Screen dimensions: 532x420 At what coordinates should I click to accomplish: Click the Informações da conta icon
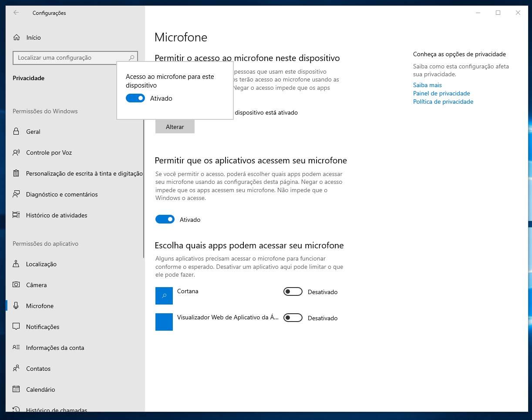(x=16, y=348)
